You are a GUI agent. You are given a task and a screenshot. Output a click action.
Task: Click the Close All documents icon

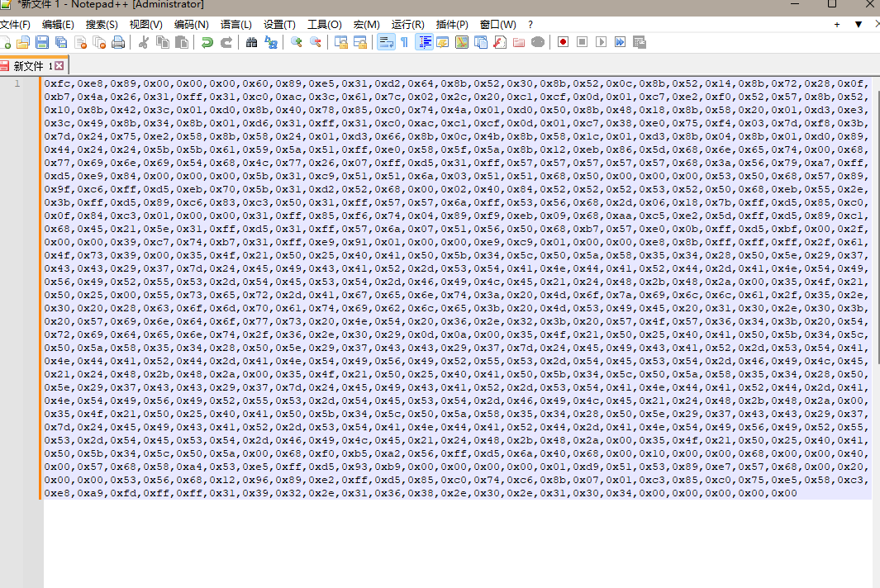[99, 42]
